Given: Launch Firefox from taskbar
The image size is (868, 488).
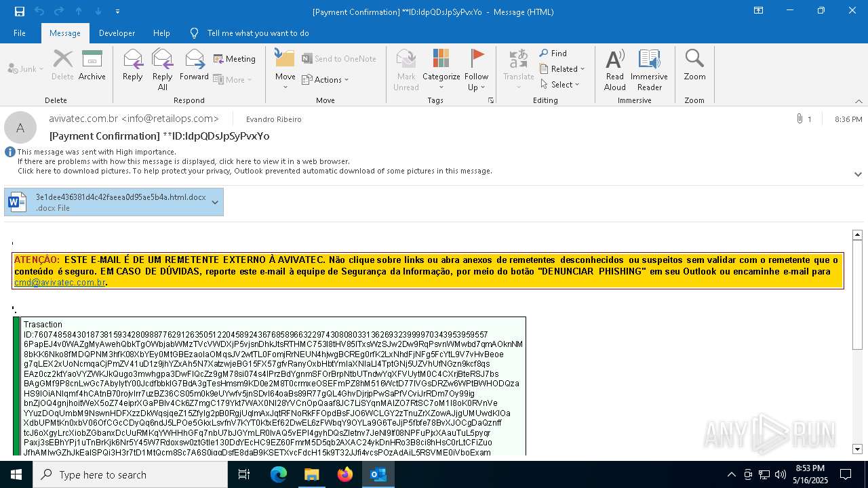Looking at the screenshot, I should coord(345,474).
